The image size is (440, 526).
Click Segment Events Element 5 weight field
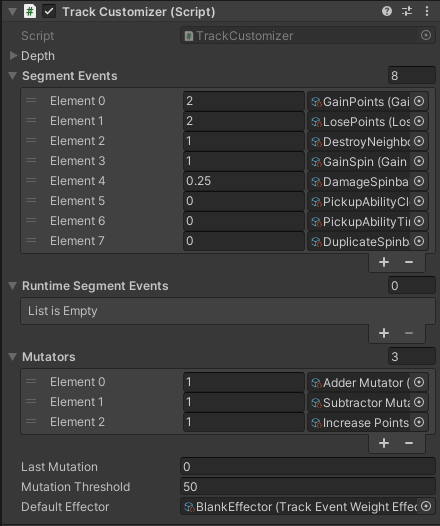[x=244, y=201]
